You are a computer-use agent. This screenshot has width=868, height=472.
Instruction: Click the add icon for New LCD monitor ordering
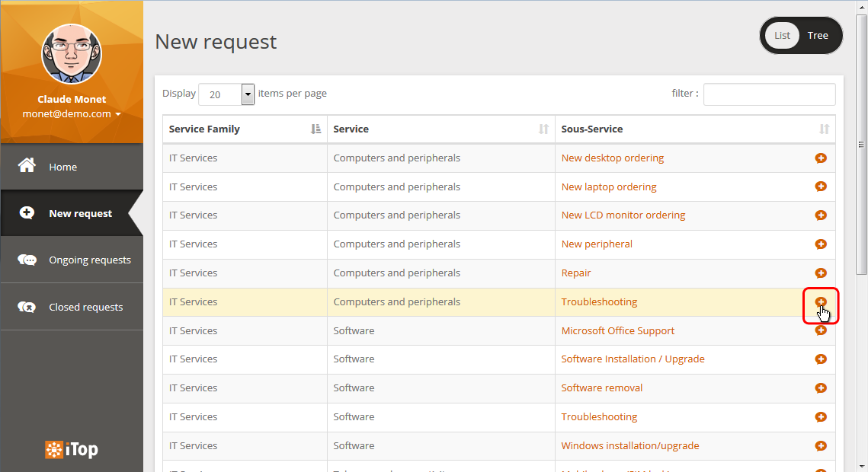tap(821, 215)
